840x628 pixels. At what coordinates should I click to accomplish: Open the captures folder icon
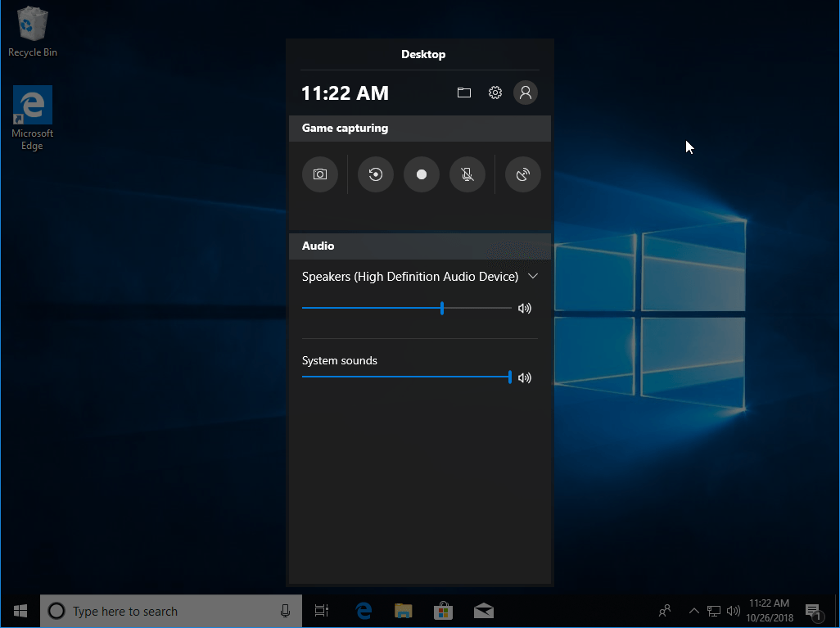point(464,93)
